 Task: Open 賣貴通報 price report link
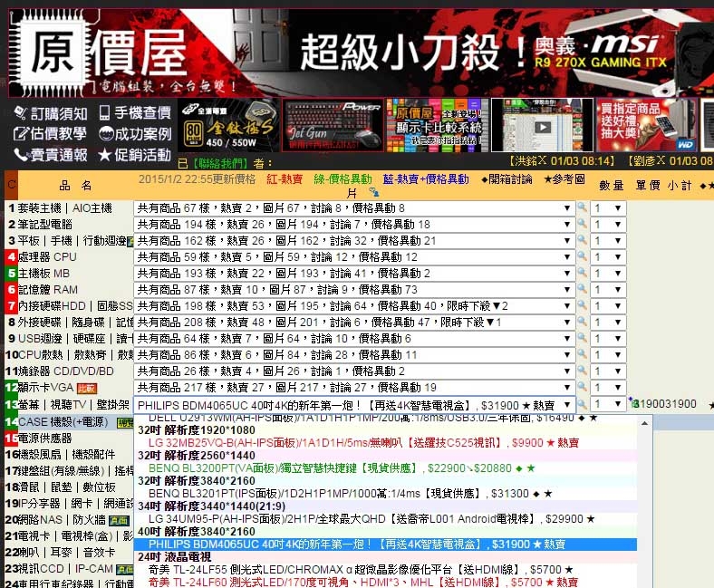pyautogui.click(x=50, y=155)
